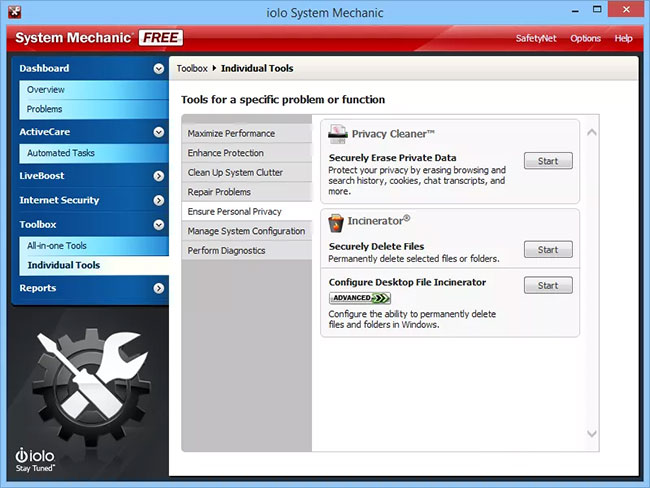Click the ADVANCED badge under Configure Desktop File Incinerator
This screenshot has height=488, width=650.
[x=359, y=298]
